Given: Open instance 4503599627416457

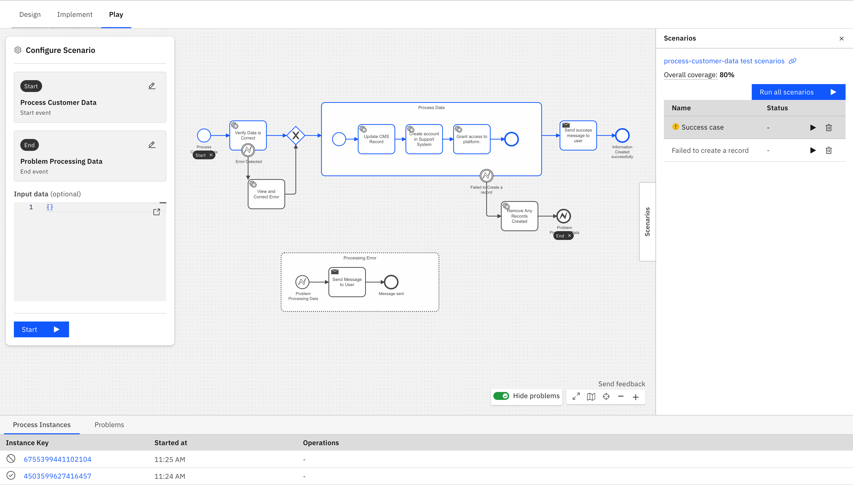Looking at the screenshot, I should click(x=57, y=476).
